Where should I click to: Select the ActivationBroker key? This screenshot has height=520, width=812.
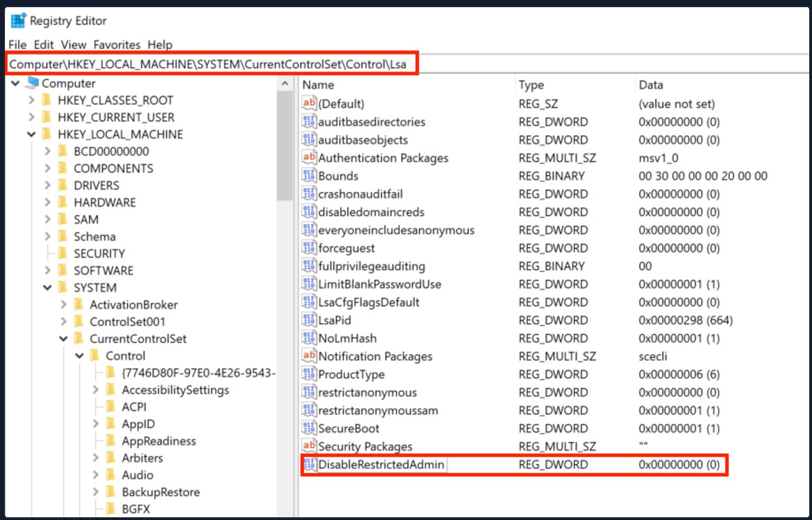coord(134,304)
